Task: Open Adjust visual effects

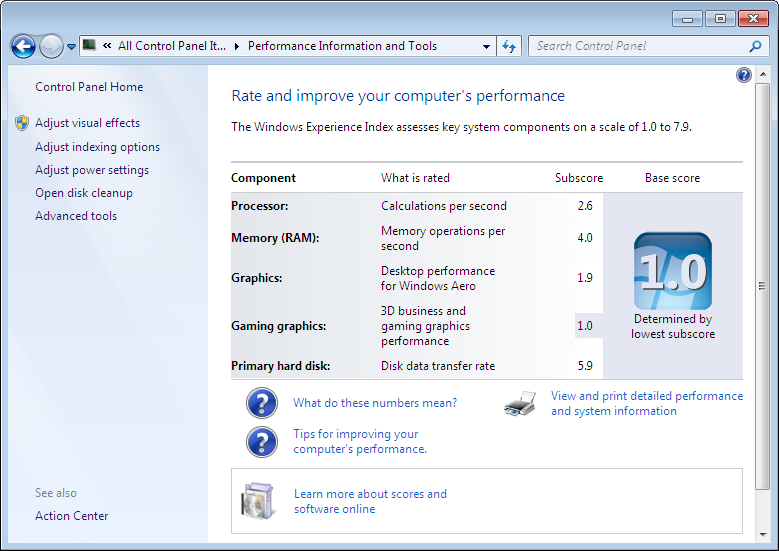Action: coord(87,123)
